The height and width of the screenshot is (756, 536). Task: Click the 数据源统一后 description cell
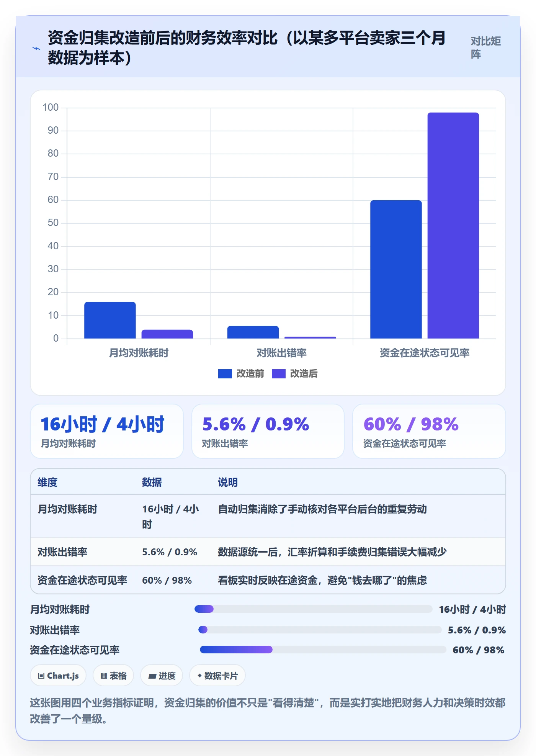coord(332,552)
